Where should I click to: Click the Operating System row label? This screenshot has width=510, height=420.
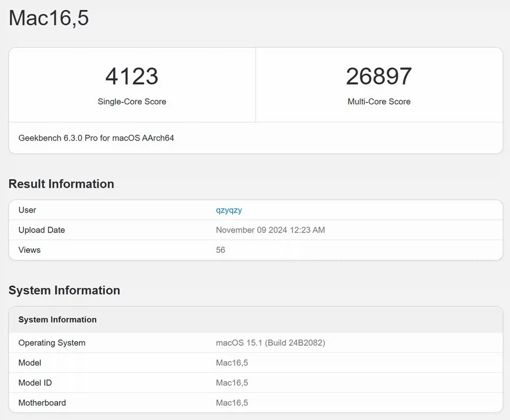tap(52, 343)
